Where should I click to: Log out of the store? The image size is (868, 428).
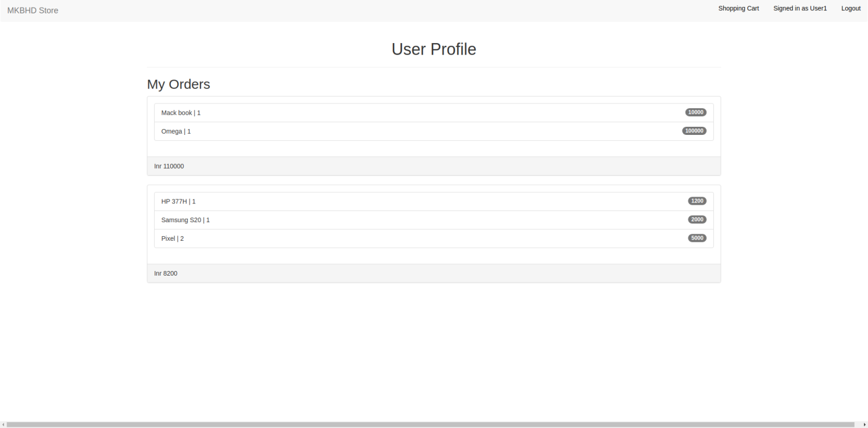pos(851,8)
